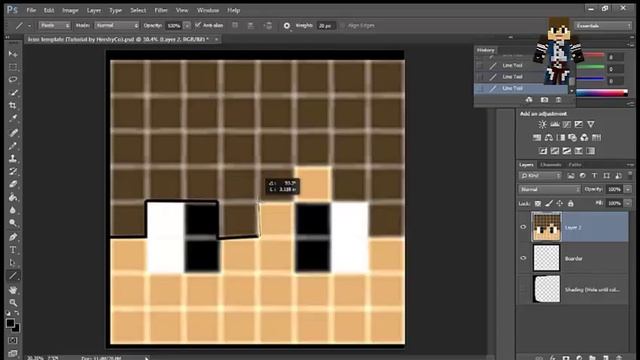
Task: Filter layers by type layers icon
Action: [x=594, y=176]
